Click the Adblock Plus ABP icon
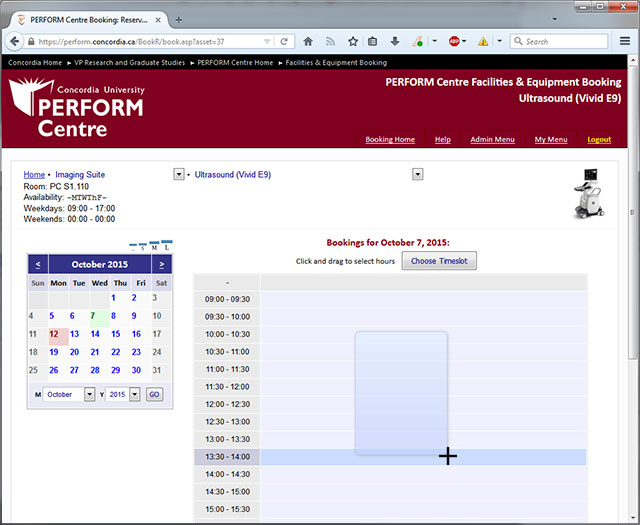This screenshot has width=640, height=525. tap(454, 42)
